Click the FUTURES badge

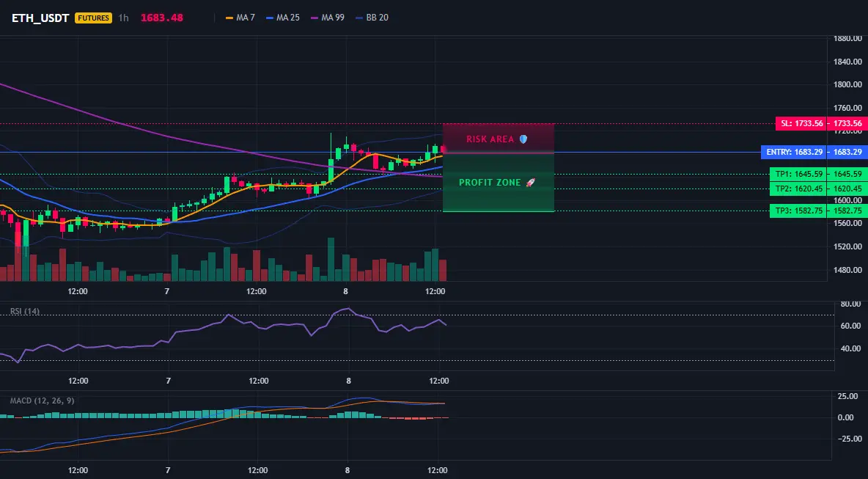(x=93, y=18)
